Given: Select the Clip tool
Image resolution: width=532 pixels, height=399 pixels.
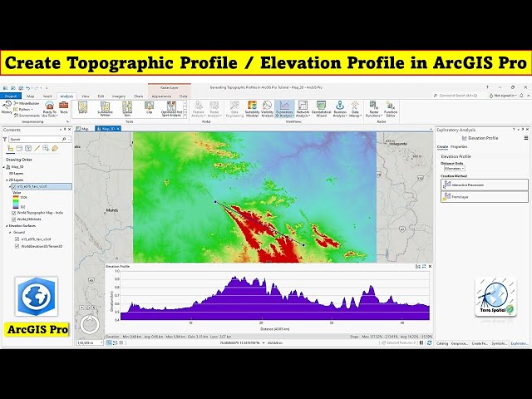Looking at the screenshot, I should [149, 108].
